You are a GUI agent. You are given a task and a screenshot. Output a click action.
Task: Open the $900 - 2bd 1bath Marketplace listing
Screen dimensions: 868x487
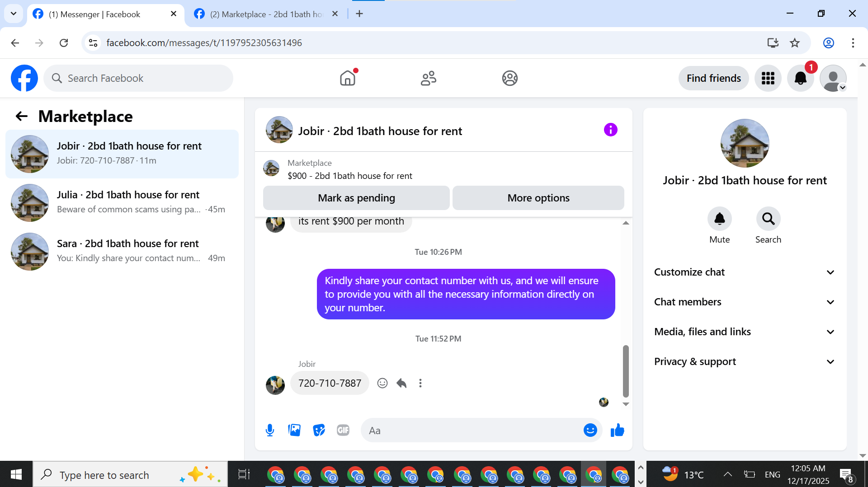coord(349,176)
